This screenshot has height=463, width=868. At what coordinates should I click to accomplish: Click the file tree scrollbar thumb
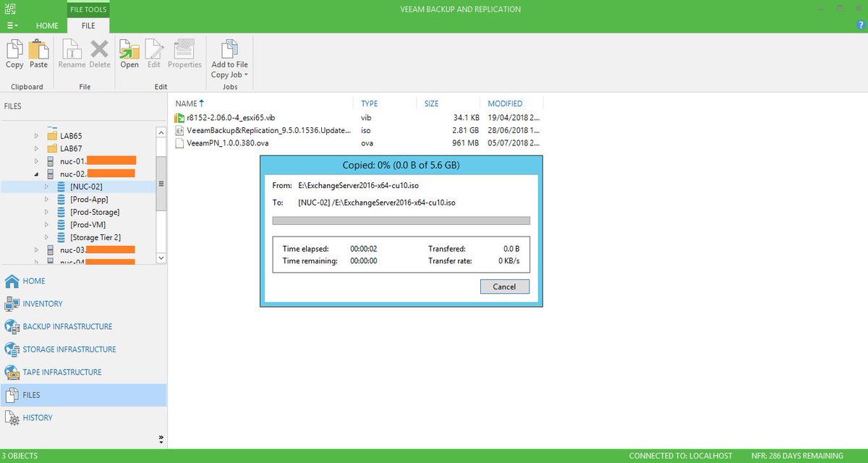click(161, 184)
